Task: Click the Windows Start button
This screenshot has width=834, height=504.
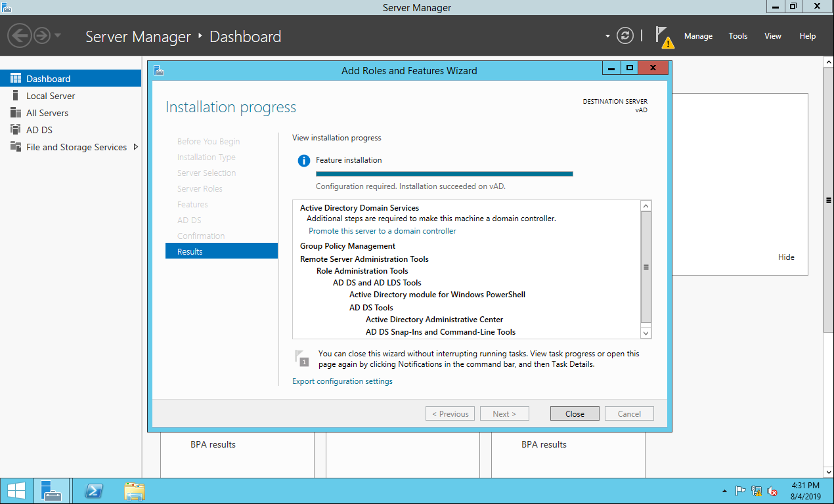Action: pos(16,491)
